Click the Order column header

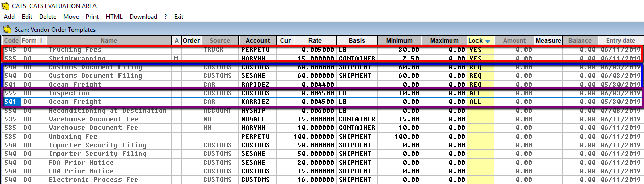click(x=192, y=41)
